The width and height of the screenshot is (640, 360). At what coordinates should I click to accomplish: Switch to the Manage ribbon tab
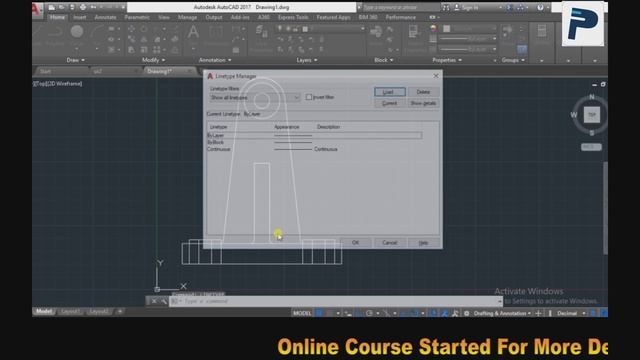(187, 17)
